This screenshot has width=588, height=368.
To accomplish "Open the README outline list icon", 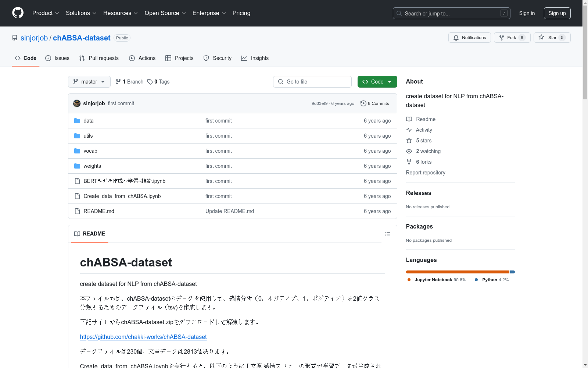I will click(x=387, y=234).
